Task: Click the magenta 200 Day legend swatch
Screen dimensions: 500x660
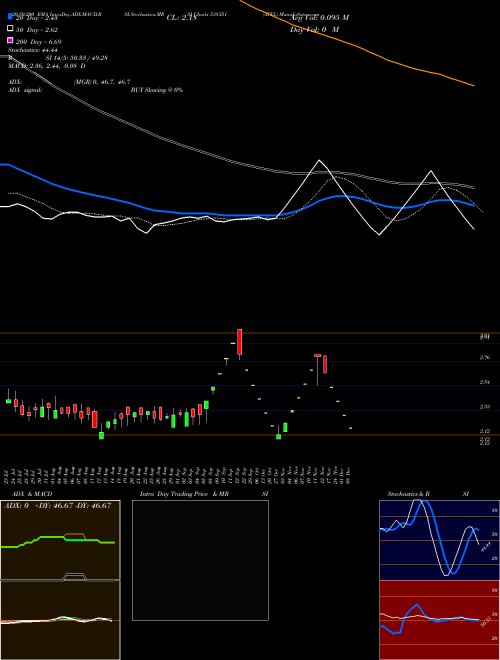Action: click(10, 40)
